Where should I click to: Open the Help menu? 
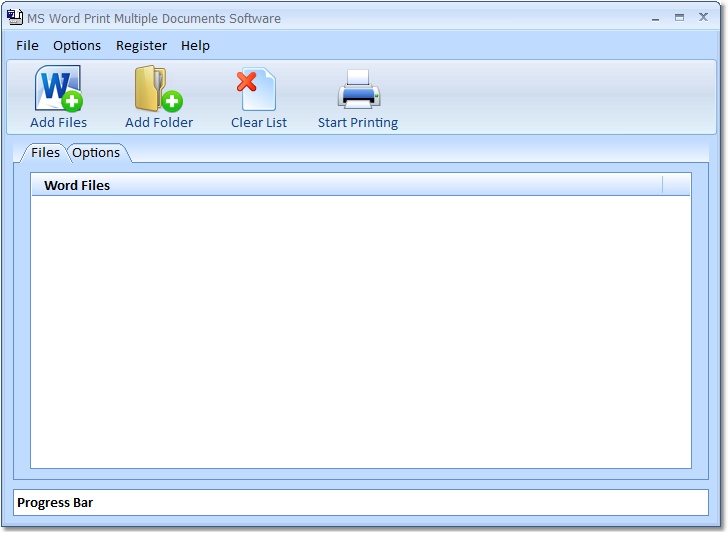pyautogui.click(x=195, y=46)
